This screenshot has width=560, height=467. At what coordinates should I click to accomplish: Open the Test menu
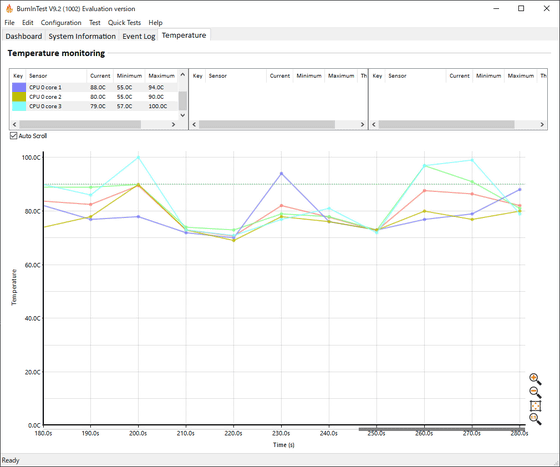pyautogui.click(x=95, y=22)
